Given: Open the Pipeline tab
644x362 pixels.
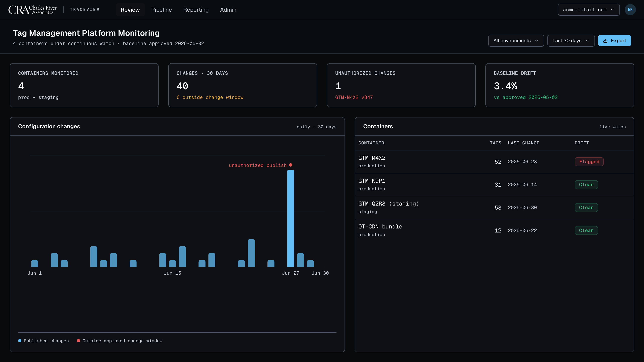Looking at the screenshot, I should pos(161,10).
